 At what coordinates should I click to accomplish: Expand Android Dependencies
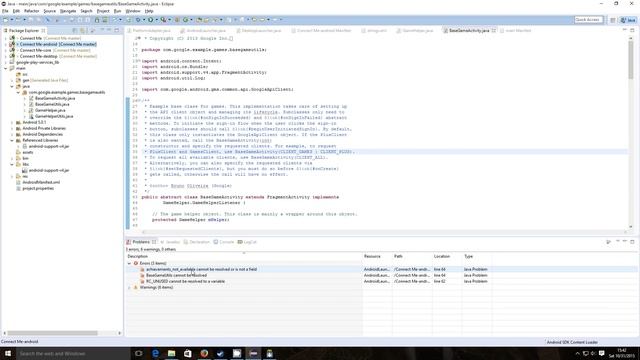(12, 134)
